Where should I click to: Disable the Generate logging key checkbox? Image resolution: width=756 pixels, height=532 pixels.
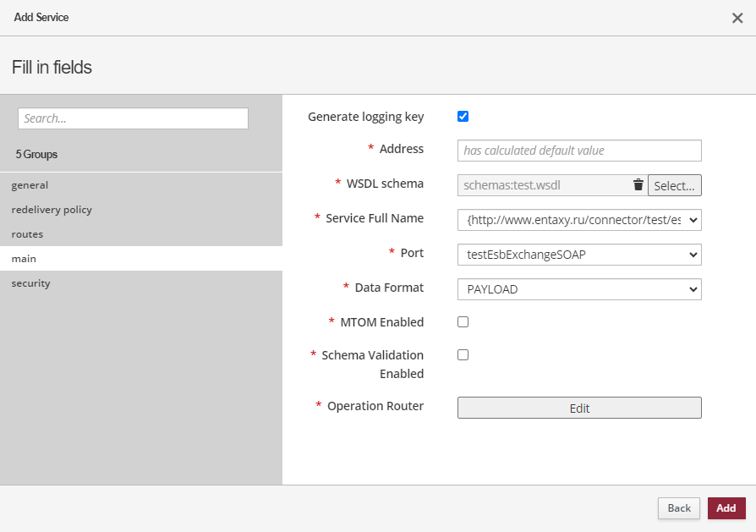[463, 116]
